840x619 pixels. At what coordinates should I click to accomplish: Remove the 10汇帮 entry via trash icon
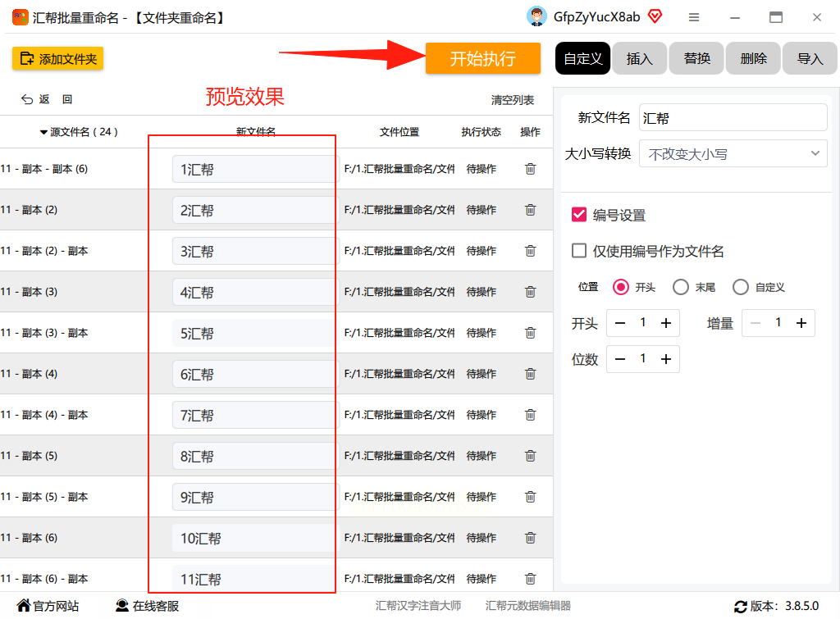[x=530, y=538]
